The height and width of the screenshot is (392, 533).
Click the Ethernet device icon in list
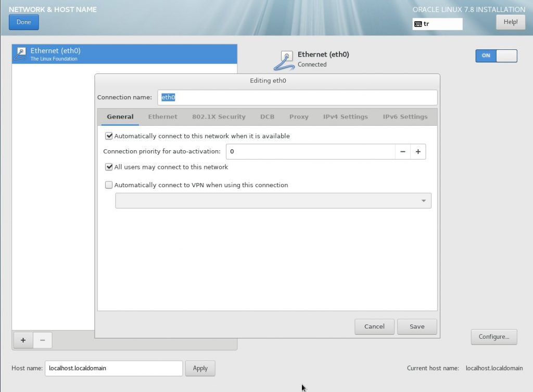tap(21, 54)
